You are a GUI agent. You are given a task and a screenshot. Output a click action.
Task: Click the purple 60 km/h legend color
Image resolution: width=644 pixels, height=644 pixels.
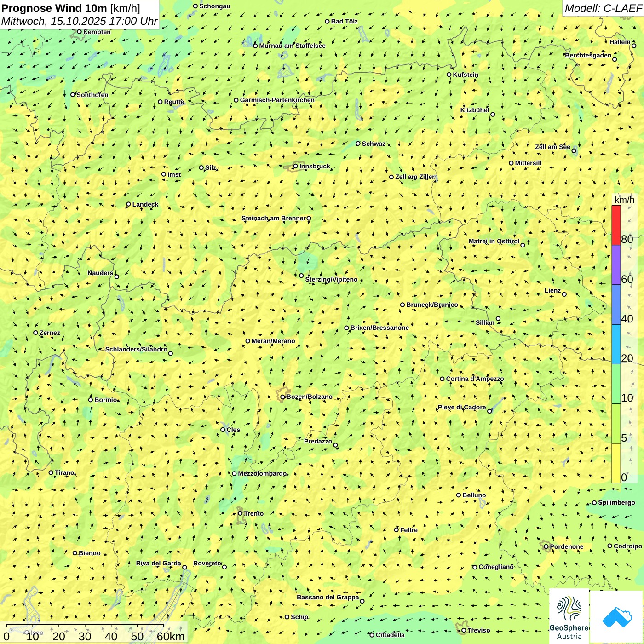pos(616,265)
